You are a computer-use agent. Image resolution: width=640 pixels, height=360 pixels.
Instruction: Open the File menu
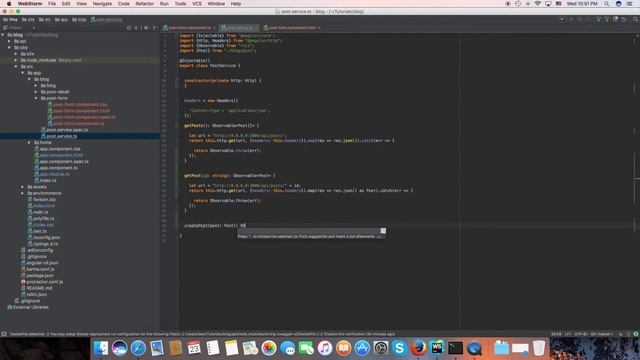click(x=52, y=4)
